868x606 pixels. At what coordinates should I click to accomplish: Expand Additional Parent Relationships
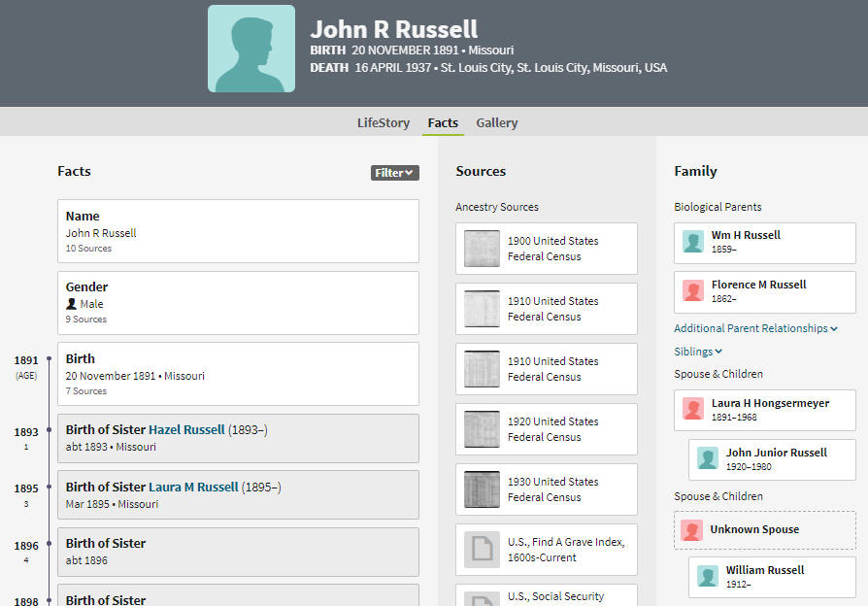tap(755, 328)
